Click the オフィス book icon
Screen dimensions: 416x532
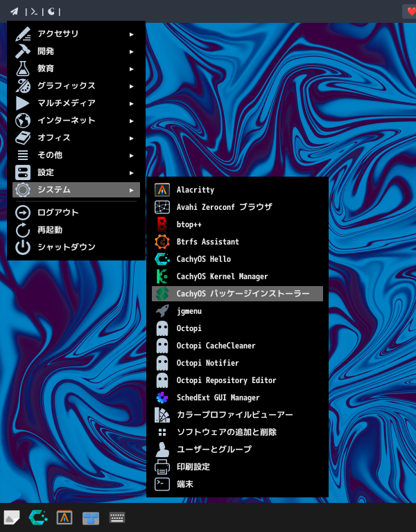tap(23, 138)
